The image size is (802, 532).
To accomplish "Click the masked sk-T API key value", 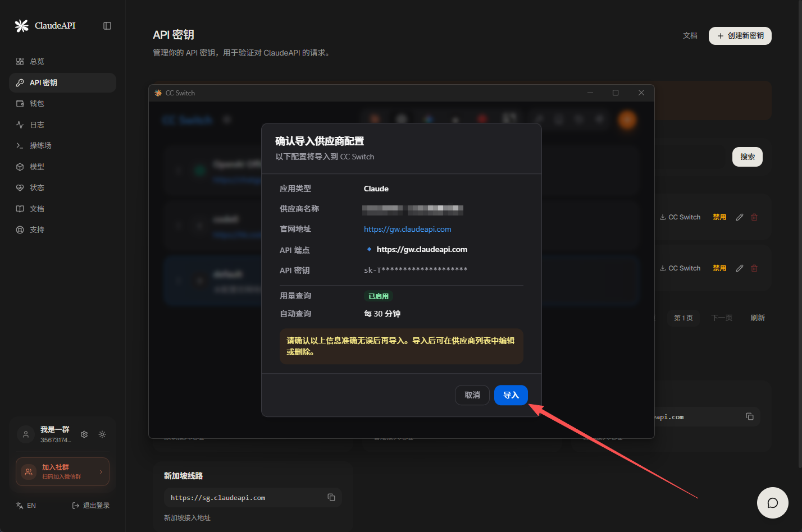I will coord(416,270).
